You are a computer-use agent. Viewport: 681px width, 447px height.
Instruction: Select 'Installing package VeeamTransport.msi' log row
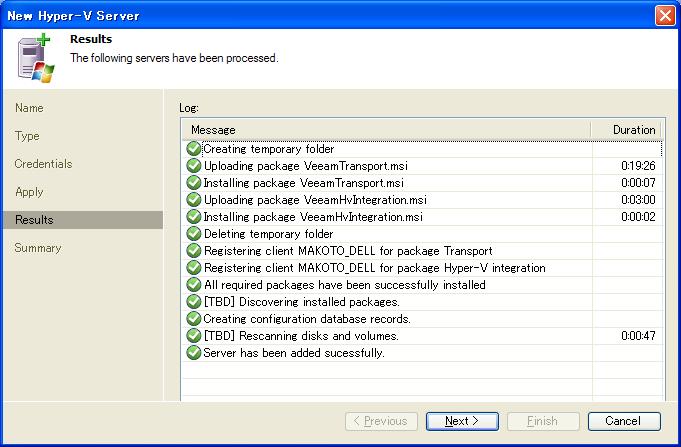click(x=423, y=183)
